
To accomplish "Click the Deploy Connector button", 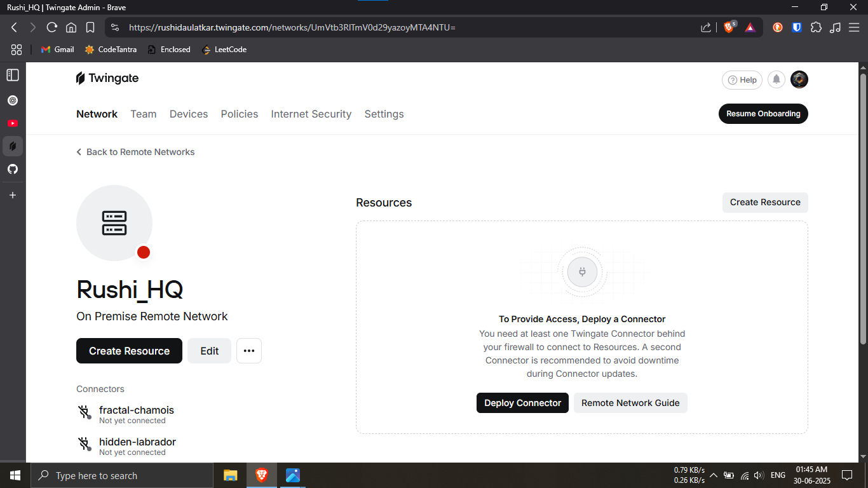I will pos(522,403).
